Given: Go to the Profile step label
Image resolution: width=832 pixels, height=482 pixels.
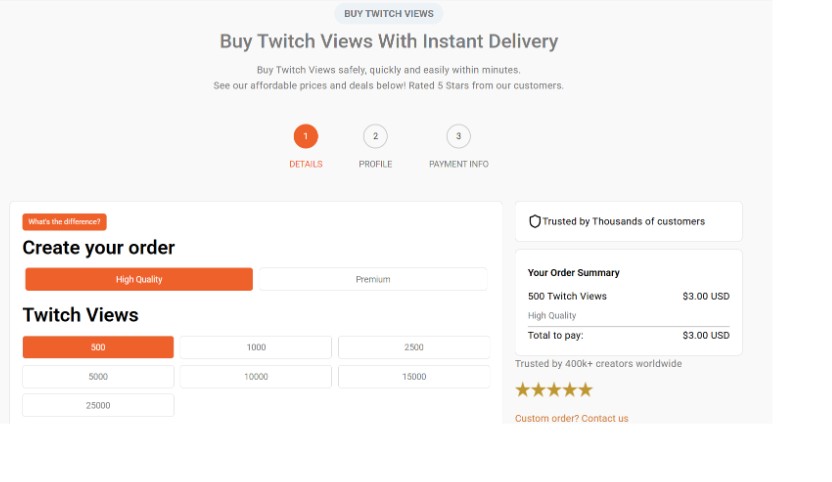Looking at the screenshot, I should (x=375, y=164).
